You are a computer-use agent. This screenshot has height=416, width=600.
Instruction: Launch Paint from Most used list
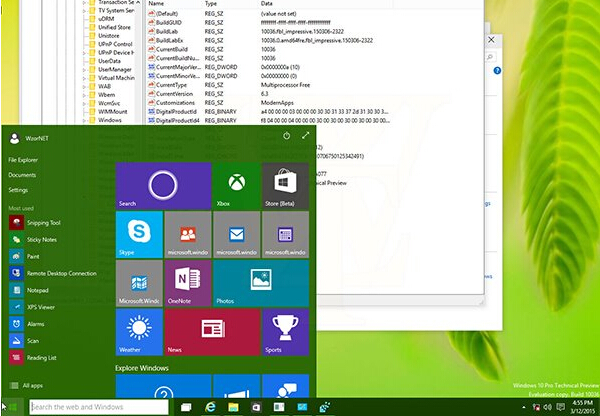click(24, 256)
